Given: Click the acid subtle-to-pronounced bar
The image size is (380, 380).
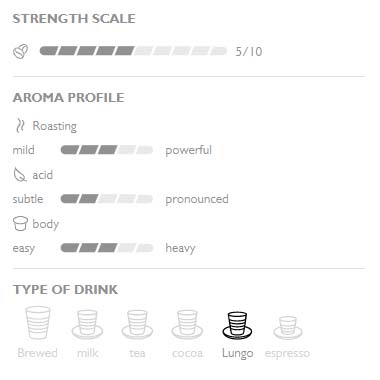Looking at the screenshot, I should point(107,199).
